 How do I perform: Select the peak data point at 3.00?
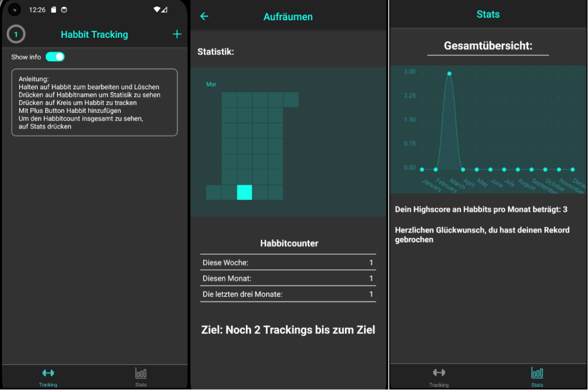pos(449,73)
